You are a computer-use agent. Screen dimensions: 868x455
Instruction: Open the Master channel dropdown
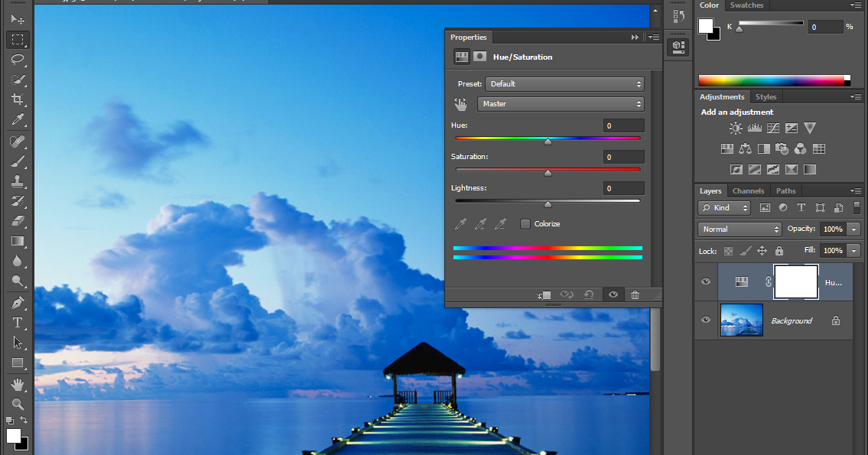click(561, 104)
